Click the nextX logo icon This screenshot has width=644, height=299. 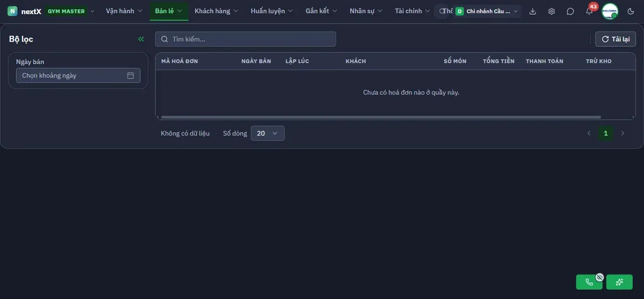coord(13,11)
